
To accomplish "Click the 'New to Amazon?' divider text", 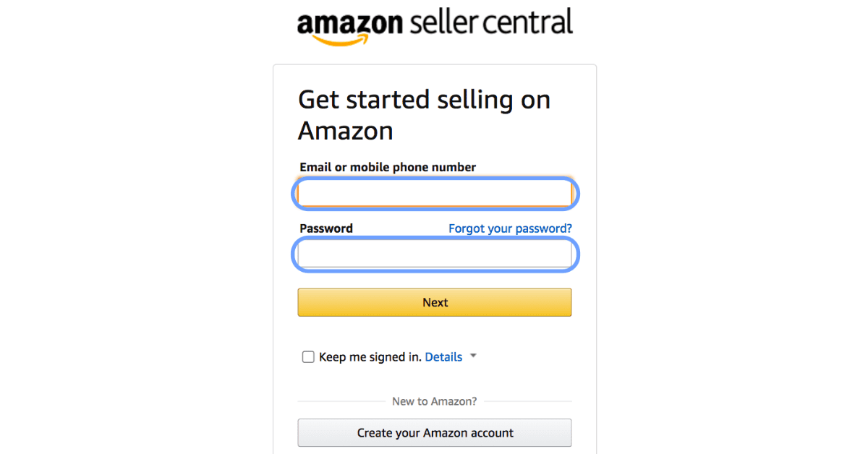I will tap(434, 401).
